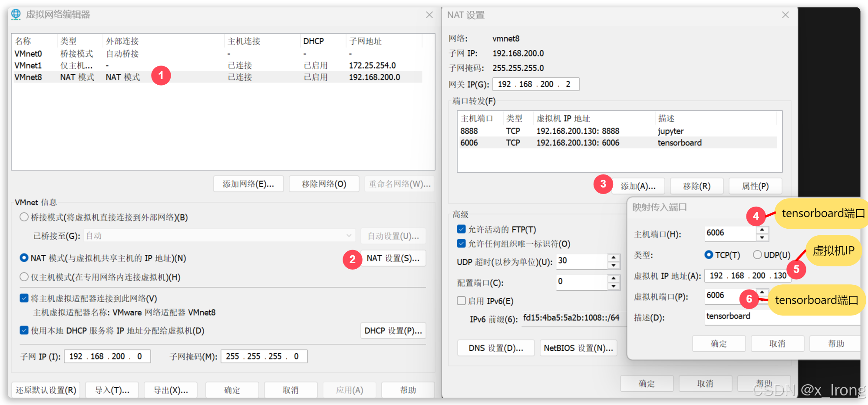Close the Virtual Network Editor window
The width and height of the screenshot is (868, 405).
[x=429, y=15]
